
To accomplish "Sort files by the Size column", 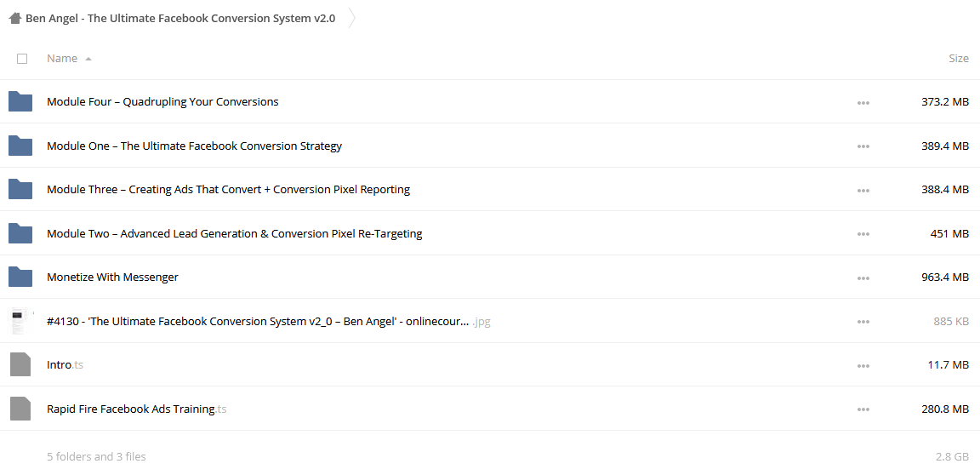I will (958, 58).
